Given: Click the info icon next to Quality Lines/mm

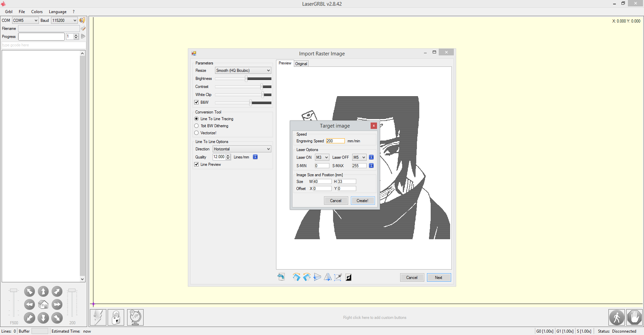Looking at the screenshot, I should (x=255, y=157).
